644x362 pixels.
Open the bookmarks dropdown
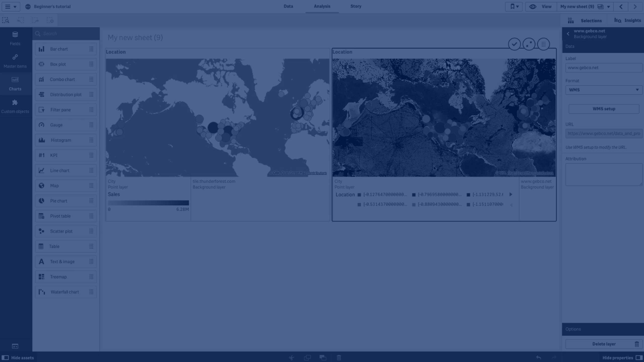click(514, 7)
